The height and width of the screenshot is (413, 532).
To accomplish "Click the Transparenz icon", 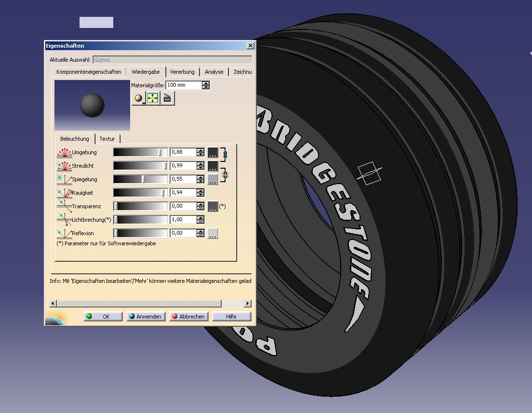I will pyautogui.click(x=64, y=206).
